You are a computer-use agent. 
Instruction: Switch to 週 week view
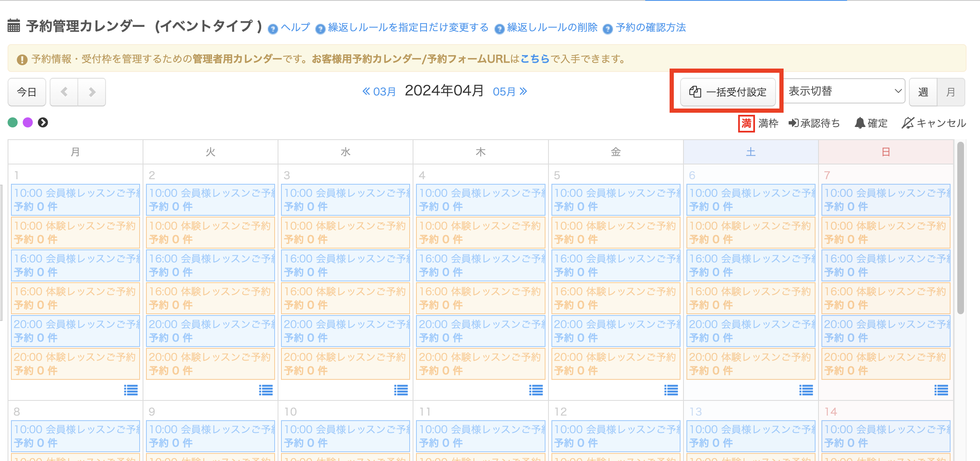click(923, 92)
